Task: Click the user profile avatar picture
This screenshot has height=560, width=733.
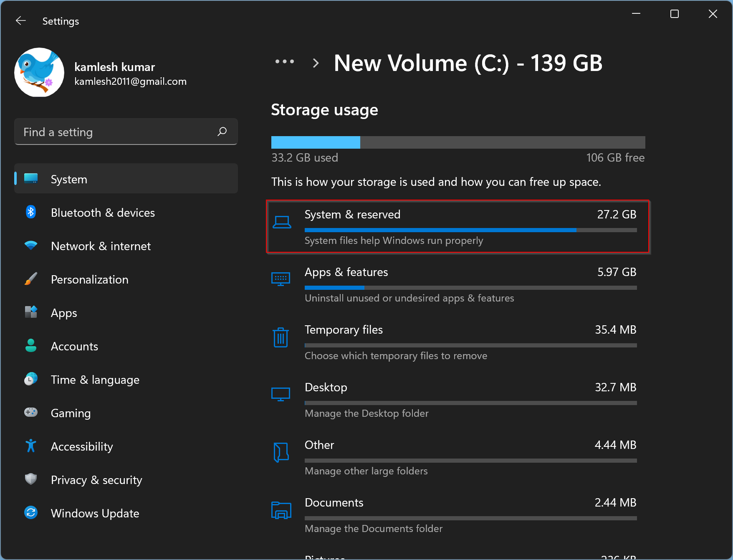Action: tap(39, 73)
